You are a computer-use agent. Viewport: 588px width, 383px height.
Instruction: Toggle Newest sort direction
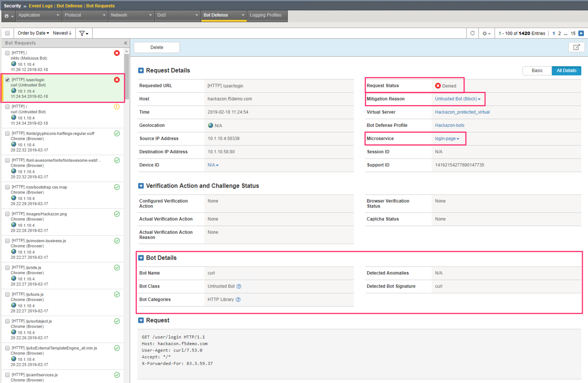[62, 33]
